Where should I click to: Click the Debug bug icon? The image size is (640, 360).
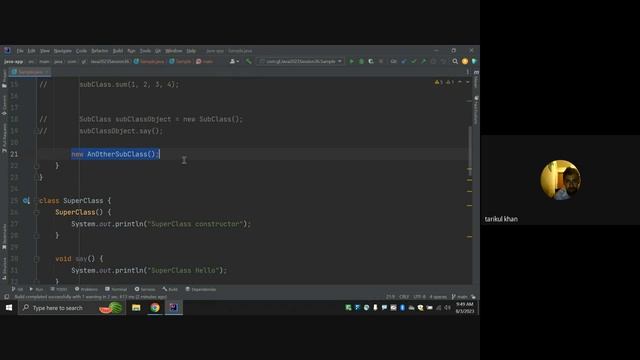(361, 61)
